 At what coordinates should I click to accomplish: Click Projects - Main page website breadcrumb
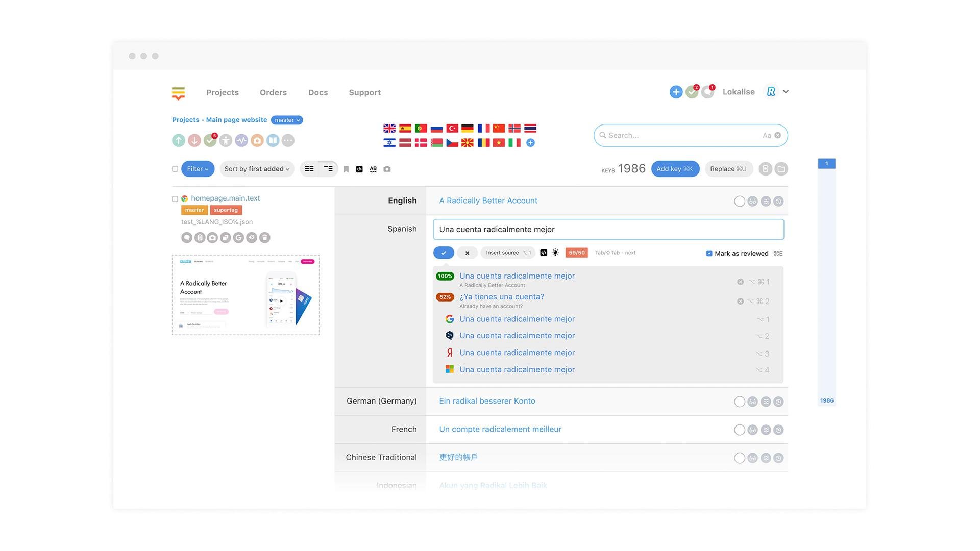coord(219,120)
